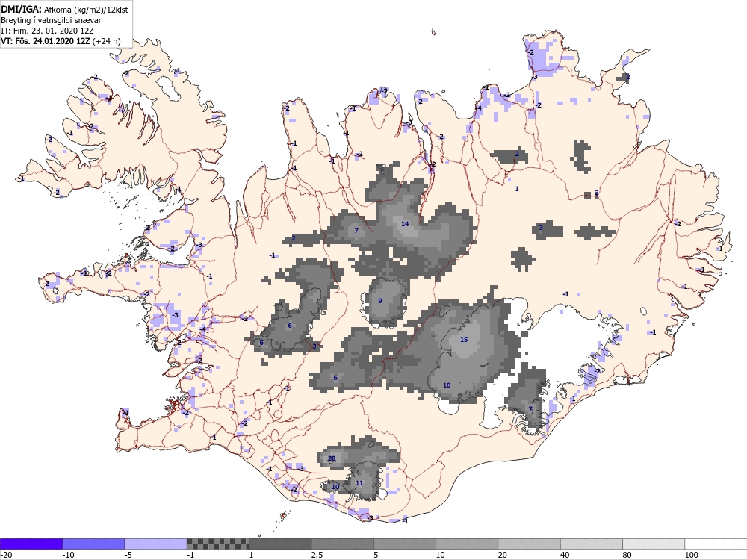Screen dimensions: 747x560
Task: Click the map value '14' in the northern gray area
Action: coord(405,224)
